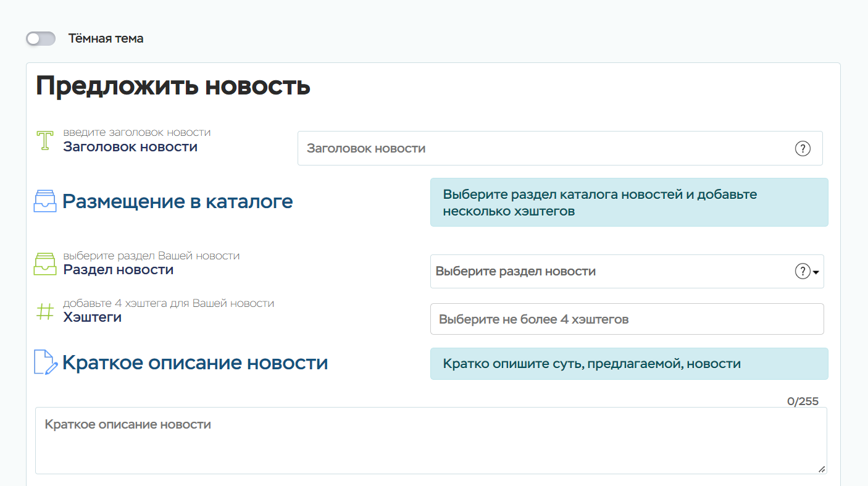Click the Тёмная тема label text

106,39
